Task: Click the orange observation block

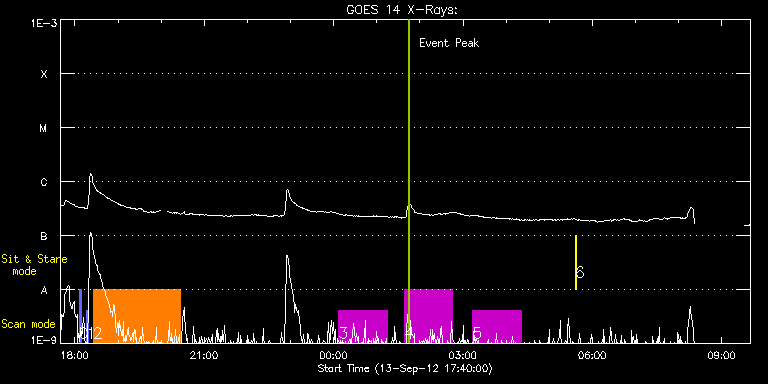Action: point(137,316)
